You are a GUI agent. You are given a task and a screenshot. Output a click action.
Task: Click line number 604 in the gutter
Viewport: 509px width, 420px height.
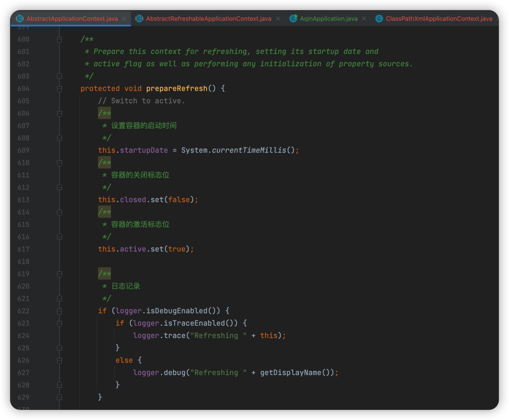point(23,89)
